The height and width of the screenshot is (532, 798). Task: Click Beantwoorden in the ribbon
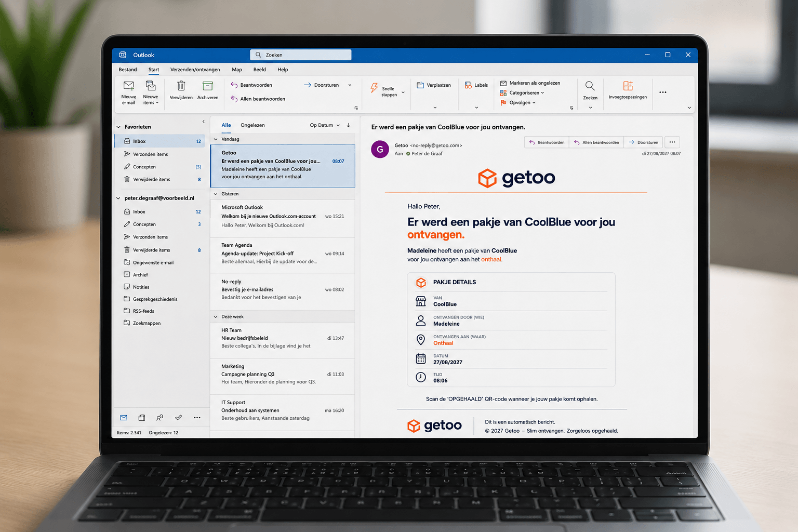[251, 85]
